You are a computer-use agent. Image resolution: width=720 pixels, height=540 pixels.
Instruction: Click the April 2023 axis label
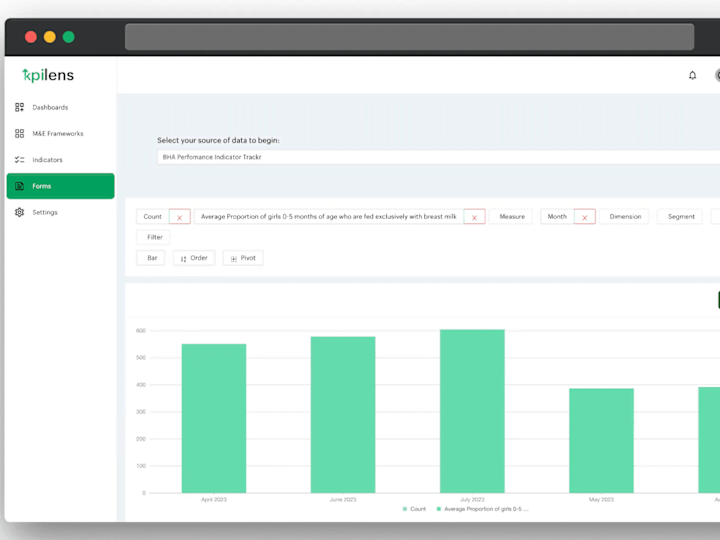click(214, 500)
